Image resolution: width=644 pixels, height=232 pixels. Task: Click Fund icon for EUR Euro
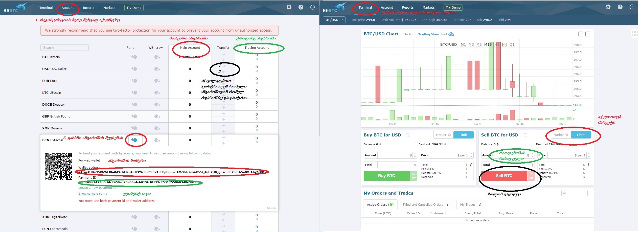[134, 81]
